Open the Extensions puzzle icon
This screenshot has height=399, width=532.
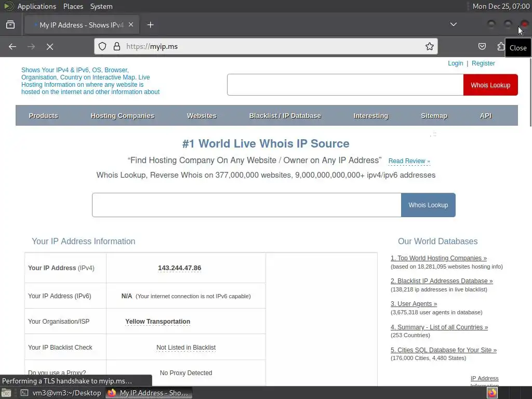click(x=501, y=46)
